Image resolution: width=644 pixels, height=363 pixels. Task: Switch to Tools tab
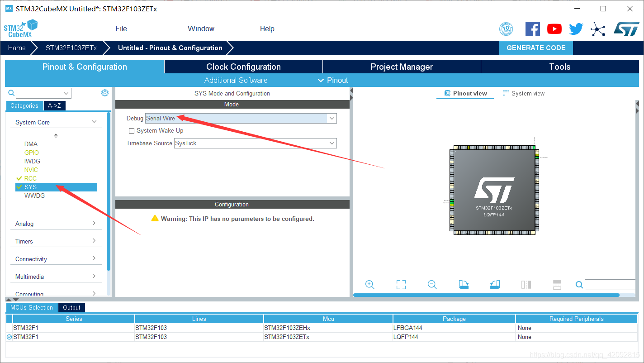560,67
